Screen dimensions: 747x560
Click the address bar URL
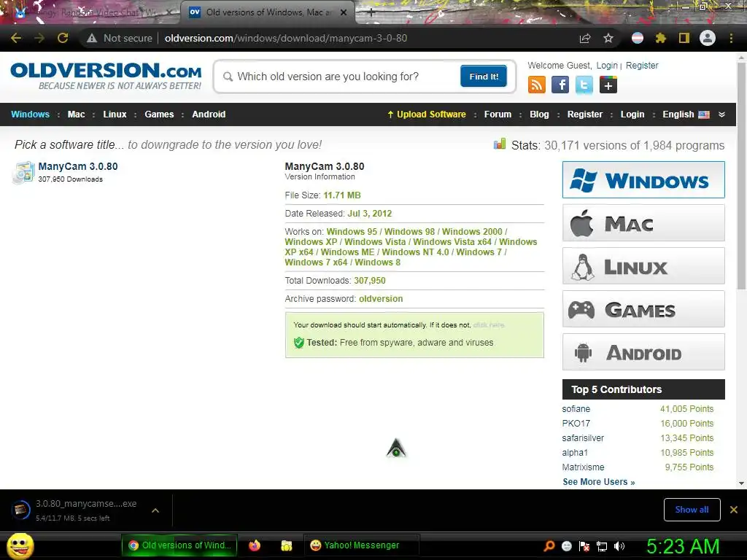coord(286,38)
